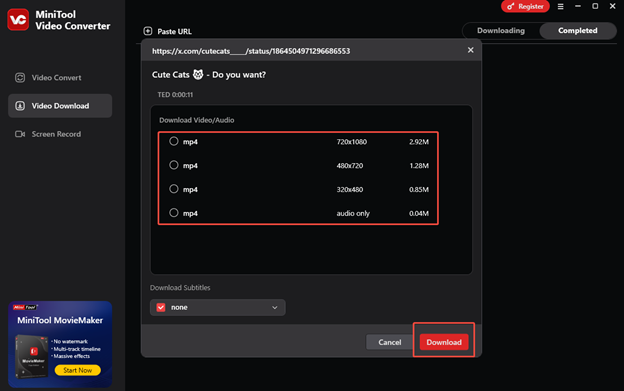The image size is (624, 391).
Task: Click the key icon in Register button
Action: [510, 6]
